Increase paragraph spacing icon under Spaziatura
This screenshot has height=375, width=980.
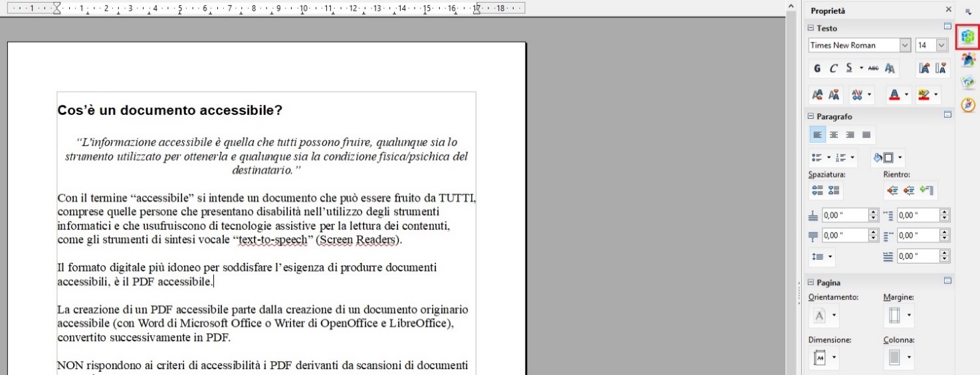point(817,191)
